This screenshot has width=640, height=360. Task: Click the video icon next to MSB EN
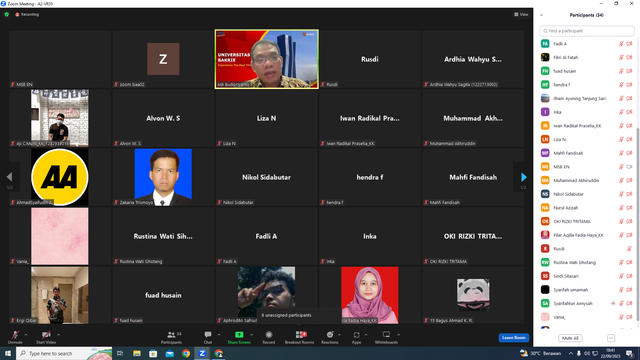pos(629,167)
